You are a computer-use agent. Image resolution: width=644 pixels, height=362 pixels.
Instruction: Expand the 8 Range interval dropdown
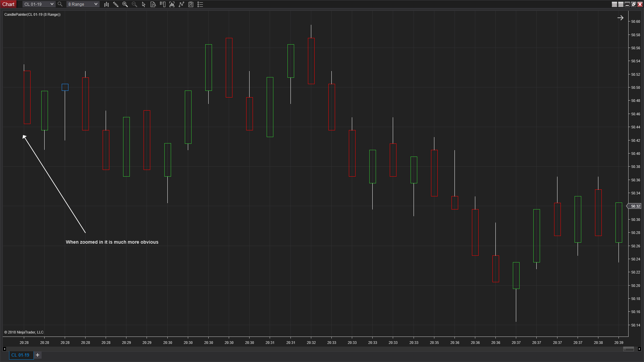pyautogui.click(x=96, y=4)
